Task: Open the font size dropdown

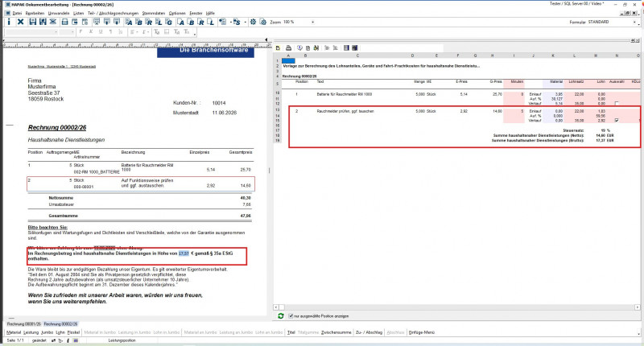Action: [72, 31]
